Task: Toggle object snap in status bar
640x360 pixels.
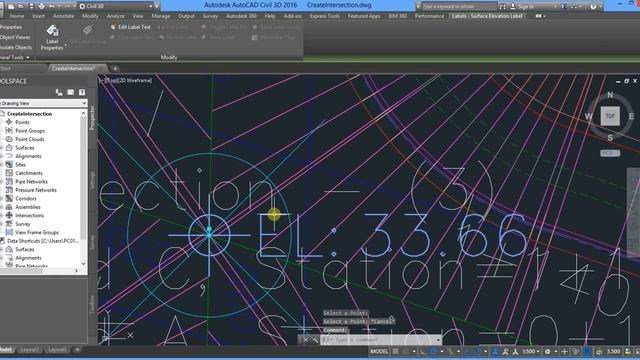Action: click(x=478, y=351)
